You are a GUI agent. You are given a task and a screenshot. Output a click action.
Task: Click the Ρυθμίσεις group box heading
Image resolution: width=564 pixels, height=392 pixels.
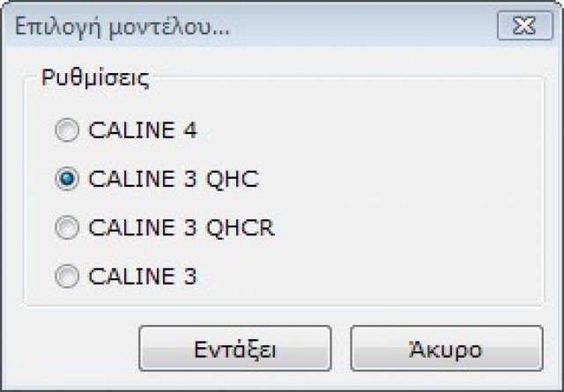[96, 77]
